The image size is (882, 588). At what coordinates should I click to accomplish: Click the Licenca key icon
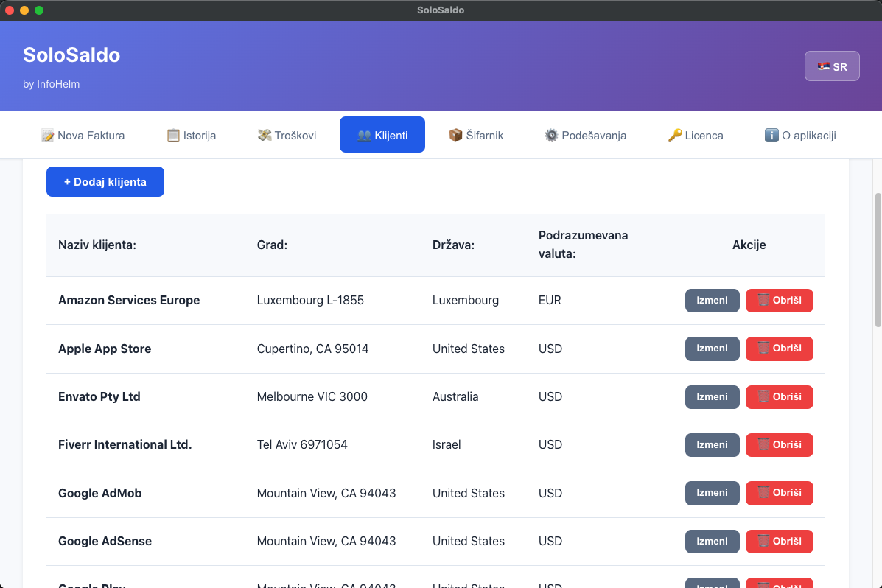coord(675,136)
